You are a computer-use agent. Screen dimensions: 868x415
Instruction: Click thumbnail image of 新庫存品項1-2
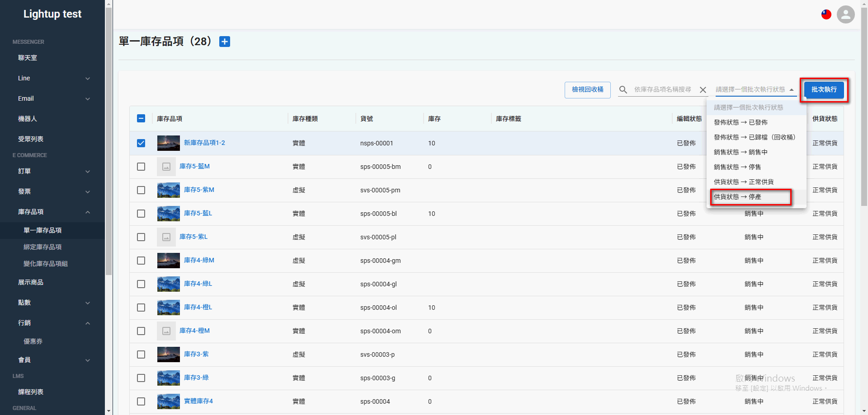(168, 143)
